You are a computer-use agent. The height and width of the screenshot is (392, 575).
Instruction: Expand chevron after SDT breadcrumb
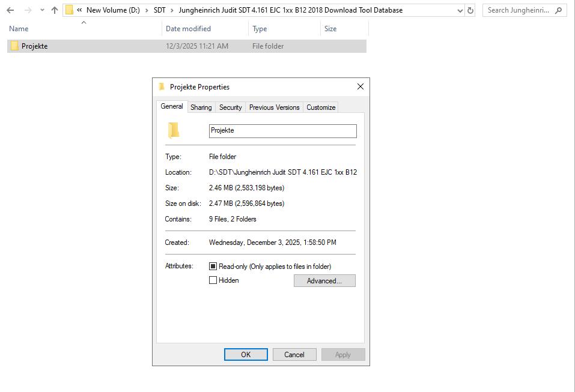click(x=172, y=10)
